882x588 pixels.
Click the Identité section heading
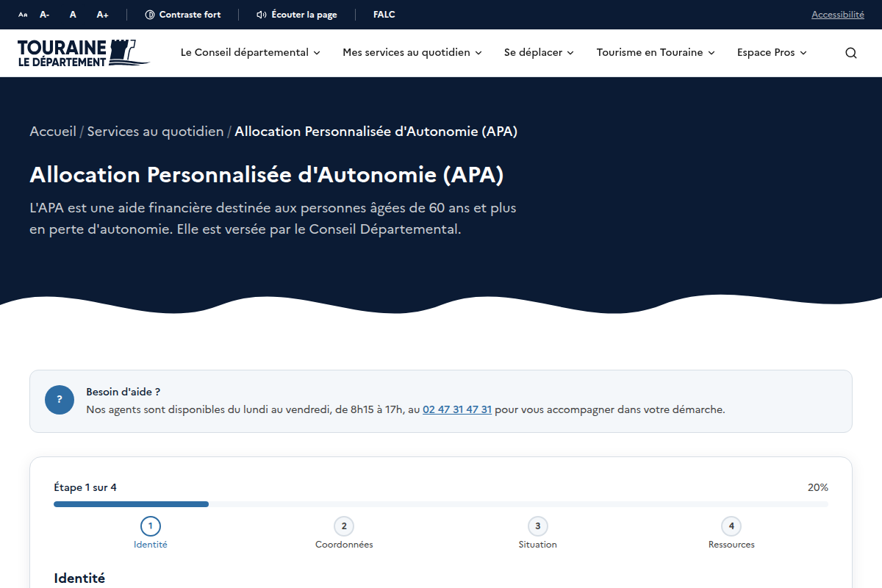pyautogui.click(x=79, y=578)
